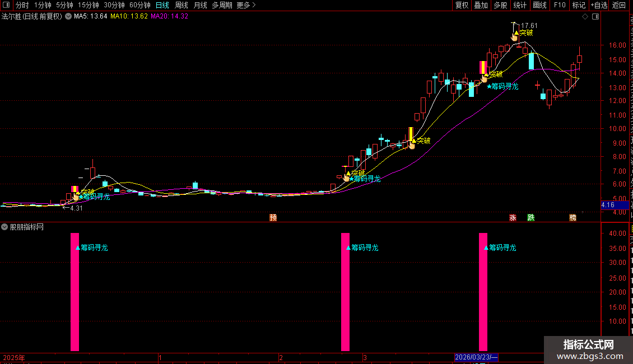The width and height of the screenshot is (633, 364).
Task: Toggle the right side panel icon
Action: coord(595,17)
